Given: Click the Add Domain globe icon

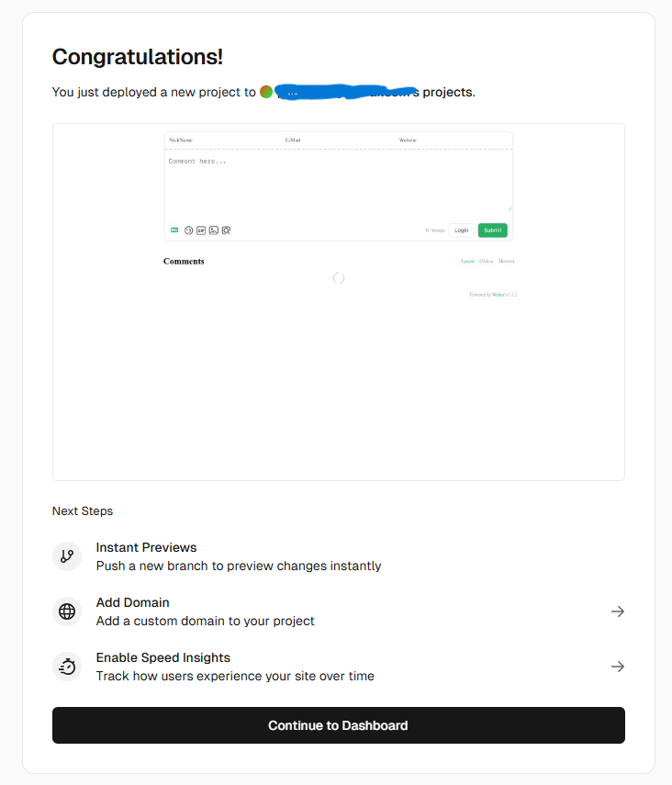Looking at the screenshot, I should (67, 611).
